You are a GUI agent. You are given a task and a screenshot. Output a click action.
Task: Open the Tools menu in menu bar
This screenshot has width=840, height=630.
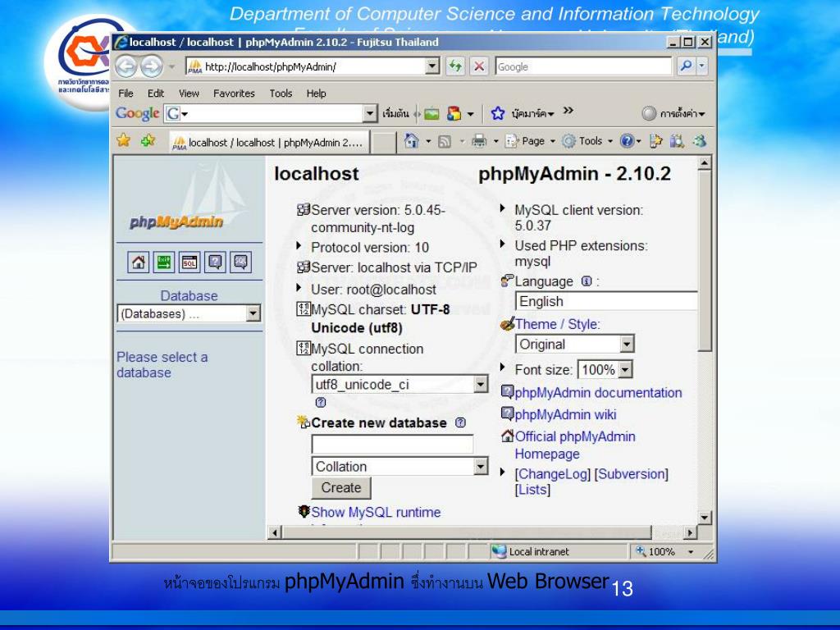click(x=281, y=94)
